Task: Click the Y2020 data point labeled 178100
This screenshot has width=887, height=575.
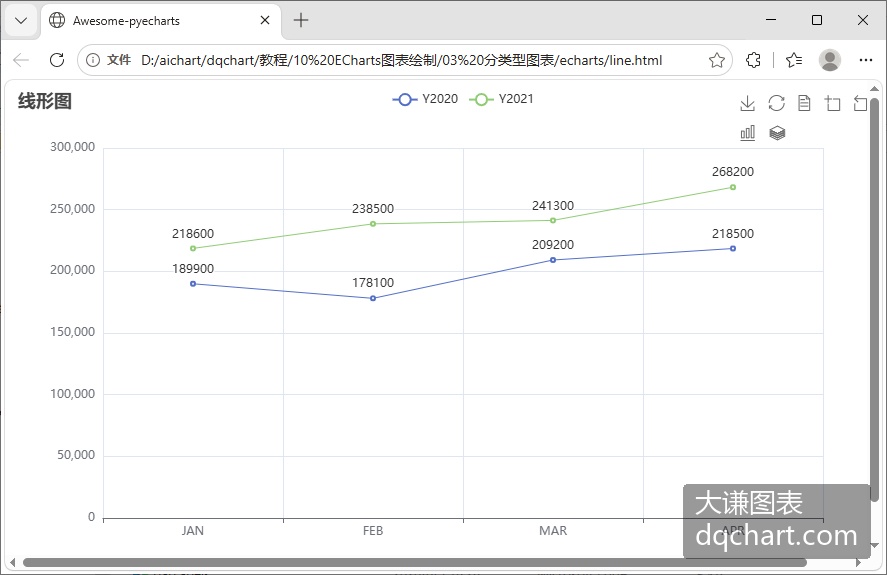Action: click(373, 298)
